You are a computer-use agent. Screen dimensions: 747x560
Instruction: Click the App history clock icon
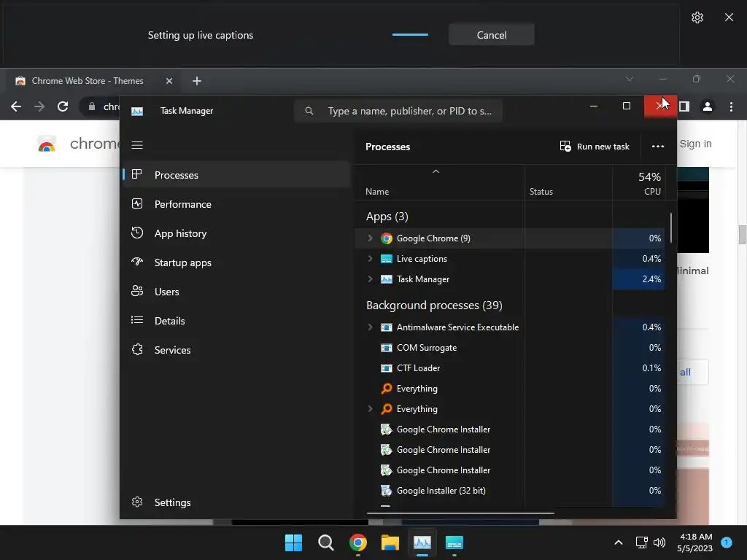click(x=137, y=233)
